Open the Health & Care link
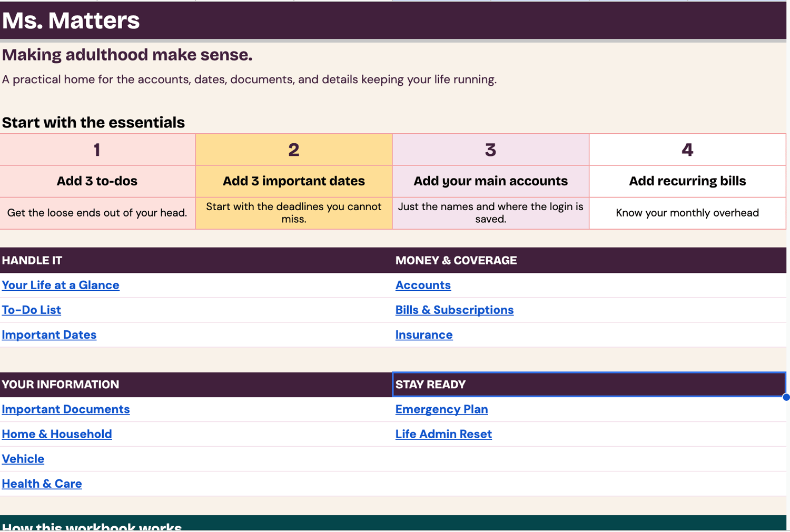 click(x=42, y=484)
